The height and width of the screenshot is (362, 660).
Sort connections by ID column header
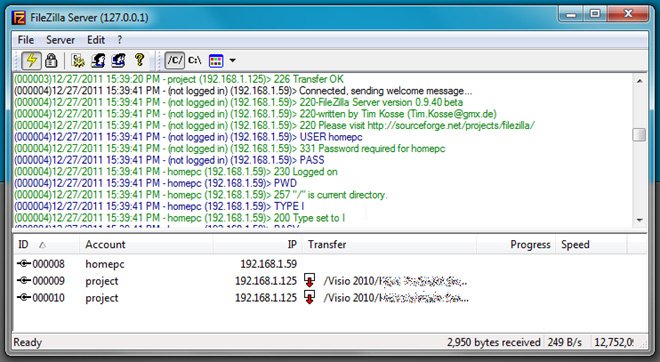[x=46, y=245]
